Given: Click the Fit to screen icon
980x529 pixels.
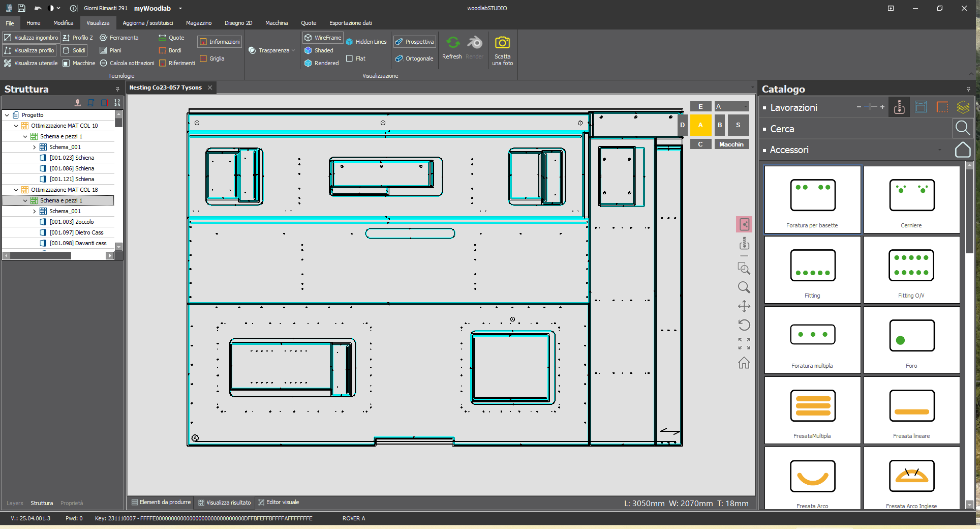Looking at the screenshot, I should click(744, 344).
